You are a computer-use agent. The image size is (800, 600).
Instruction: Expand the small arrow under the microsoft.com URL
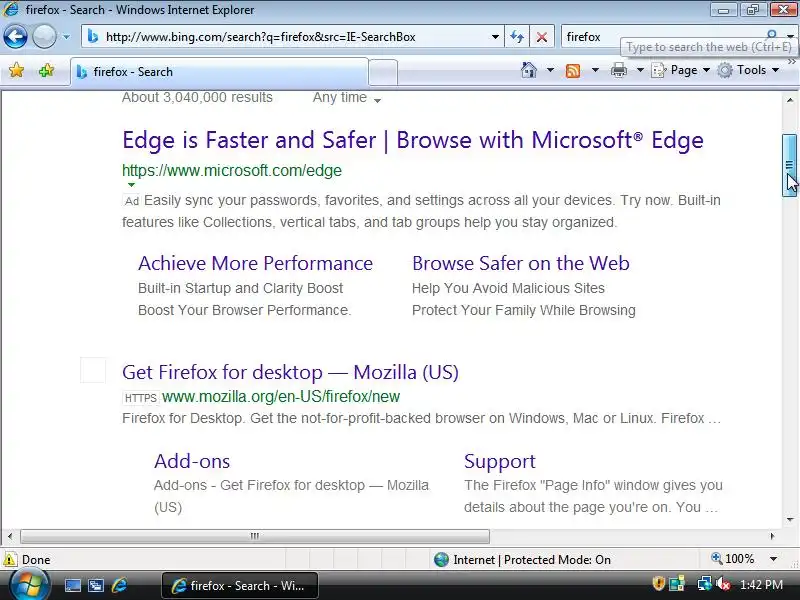coord(131,185)
